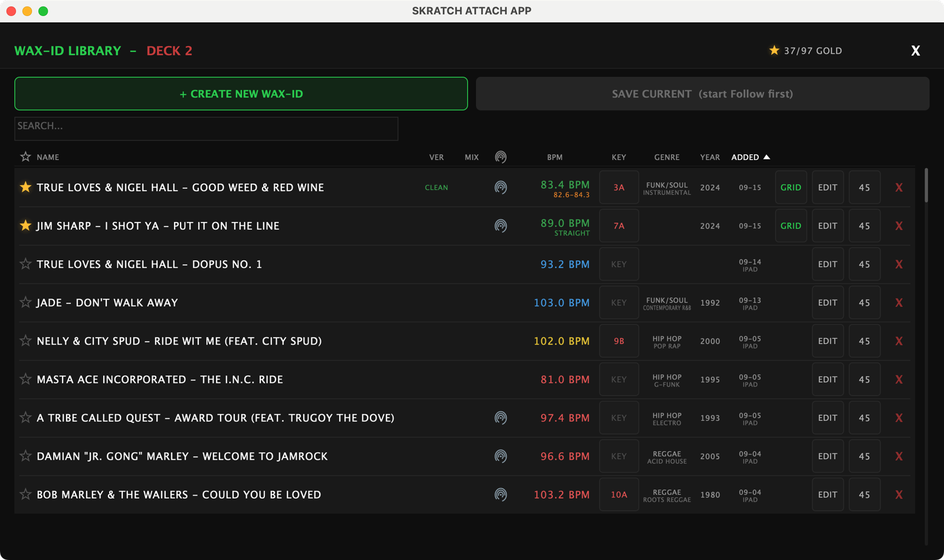Click Save Current button
This screenshot has width=944, height=560.
(x=703, y=94)
